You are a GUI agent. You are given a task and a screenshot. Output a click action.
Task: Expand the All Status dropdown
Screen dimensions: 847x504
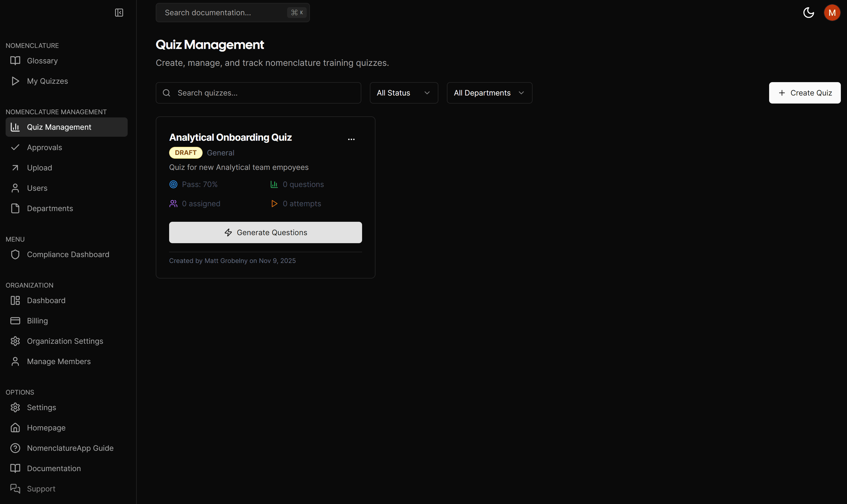(404, 93)
